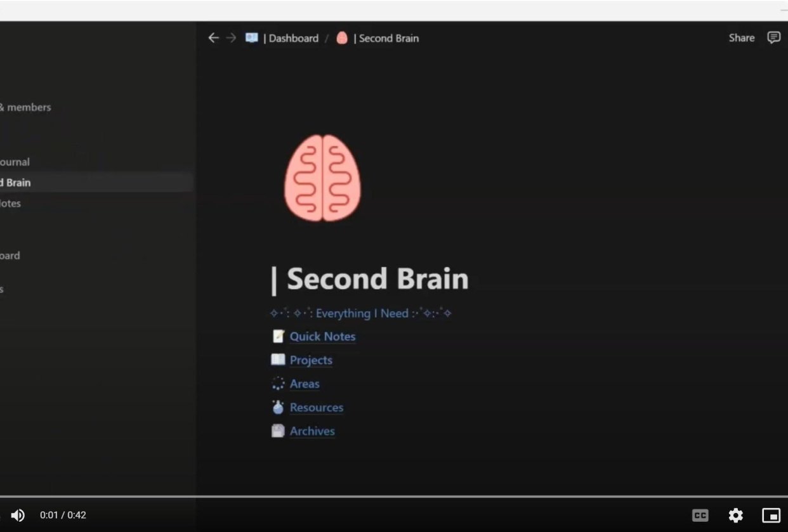Toggle closed captions on
This screenshot has width=788, height=532.
tap(700, 516)
